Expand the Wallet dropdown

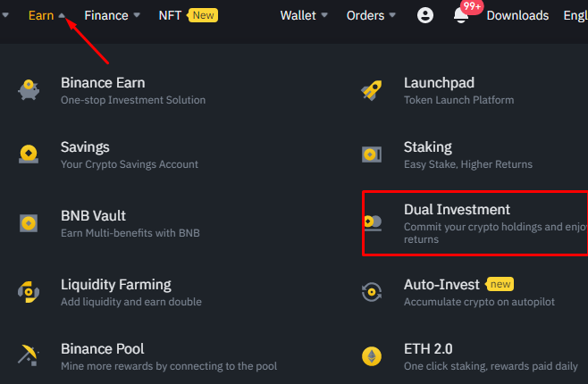[304, 15]
